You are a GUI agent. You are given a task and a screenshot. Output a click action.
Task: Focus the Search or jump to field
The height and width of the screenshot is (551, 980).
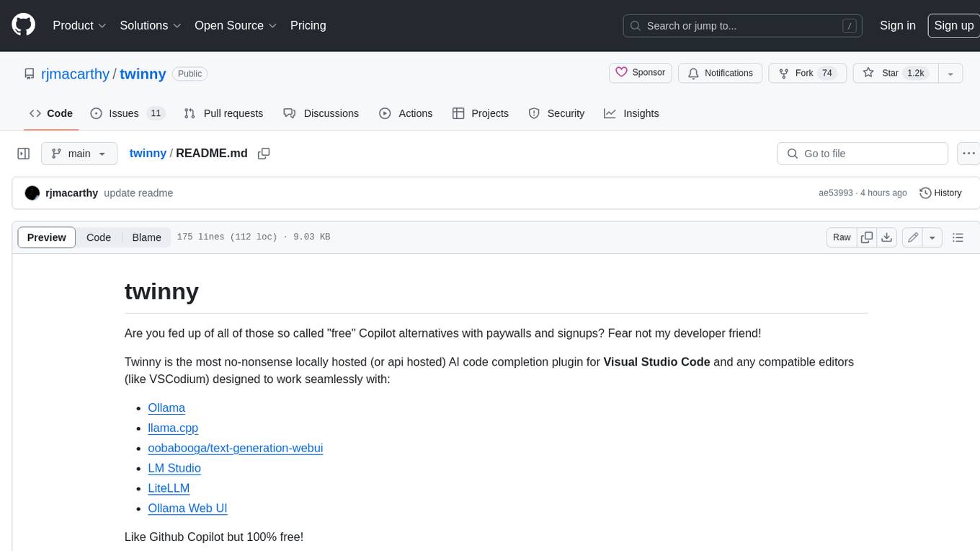[x=743, y=25]
